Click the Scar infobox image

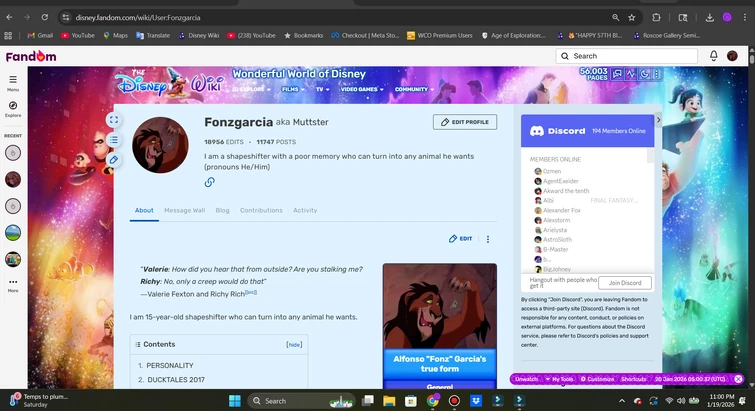440,306
